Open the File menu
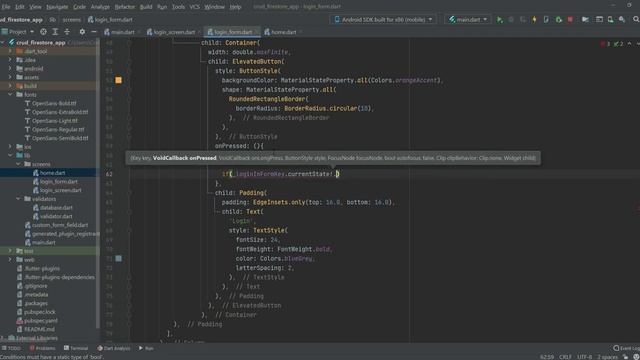 tap(6, 7)
